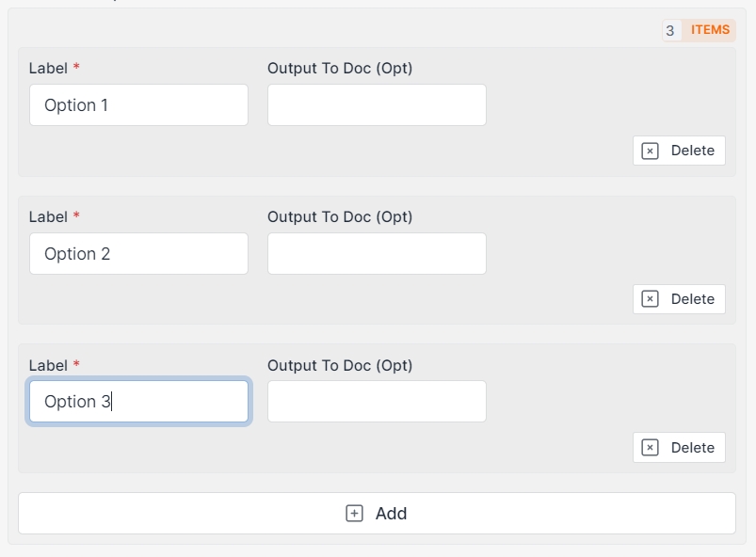Click the X icon beside Option 1's Delete
The height and width of the screenshot is (557, 756).
650,151
